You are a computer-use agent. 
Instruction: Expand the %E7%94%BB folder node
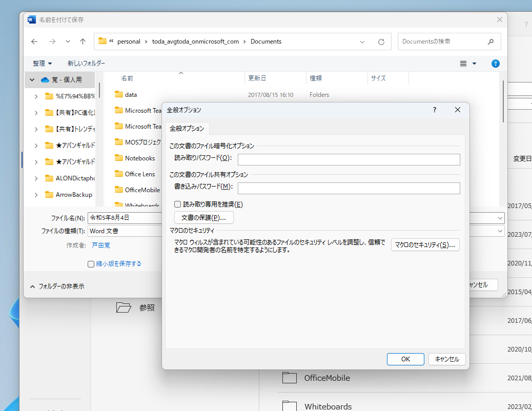click(36, 96)
